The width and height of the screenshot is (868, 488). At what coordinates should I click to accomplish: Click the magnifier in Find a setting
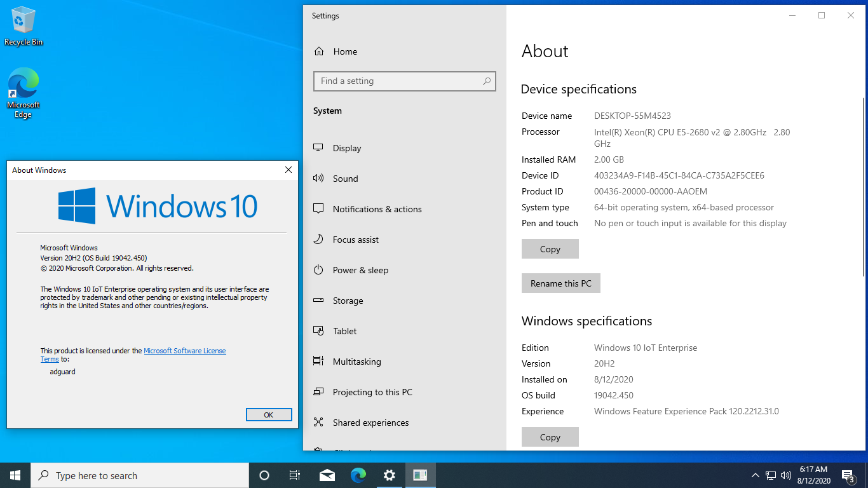click(x=487, y=81)
